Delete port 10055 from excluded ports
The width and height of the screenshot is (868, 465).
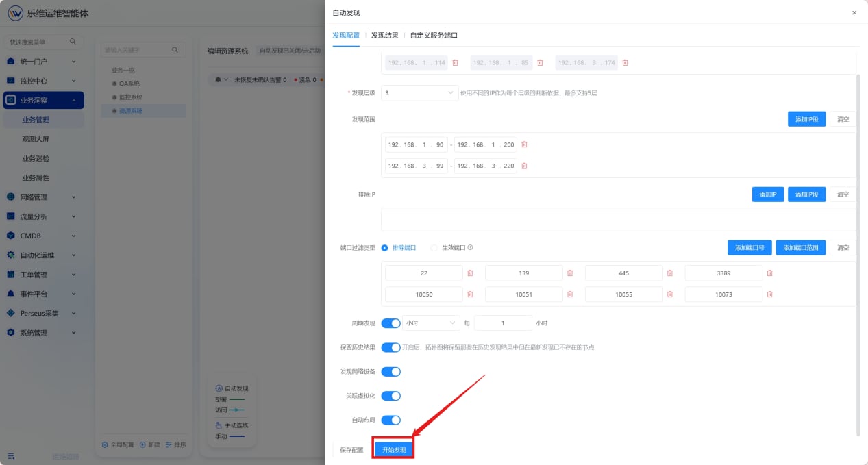(x=670, y=294)
